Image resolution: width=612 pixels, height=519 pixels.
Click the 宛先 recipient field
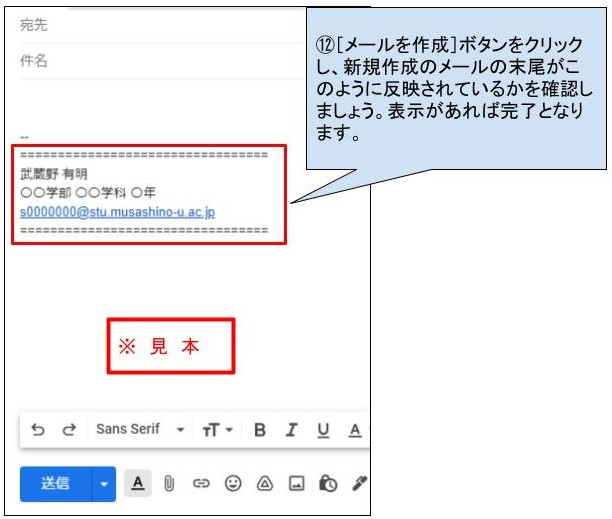162,25
